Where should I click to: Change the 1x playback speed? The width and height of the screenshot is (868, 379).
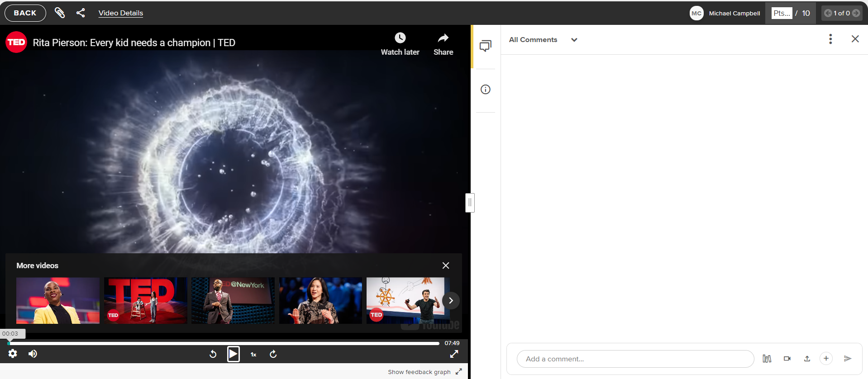tap(253, 355)
